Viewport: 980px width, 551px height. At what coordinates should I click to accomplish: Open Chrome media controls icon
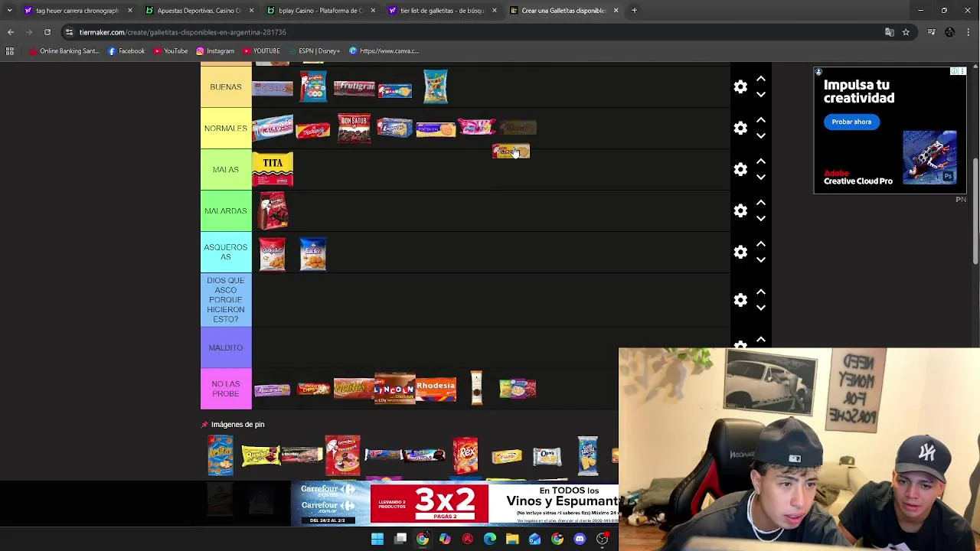coord(931,32)
